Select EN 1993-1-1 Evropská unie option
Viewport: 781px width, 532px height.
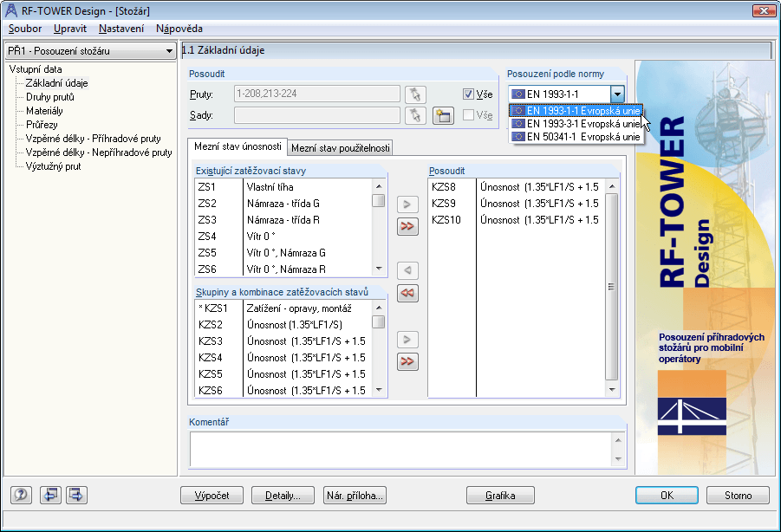[x=576, y=111]
